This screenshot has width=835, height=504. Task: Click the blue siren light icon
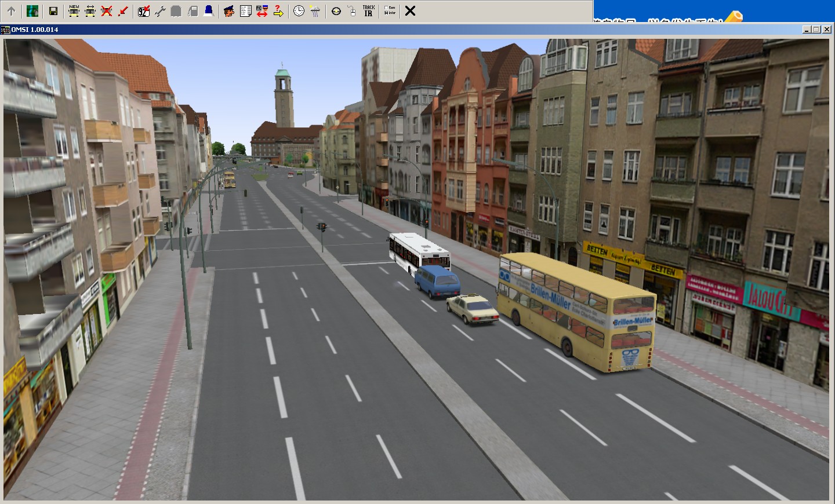tap(209, 11)
